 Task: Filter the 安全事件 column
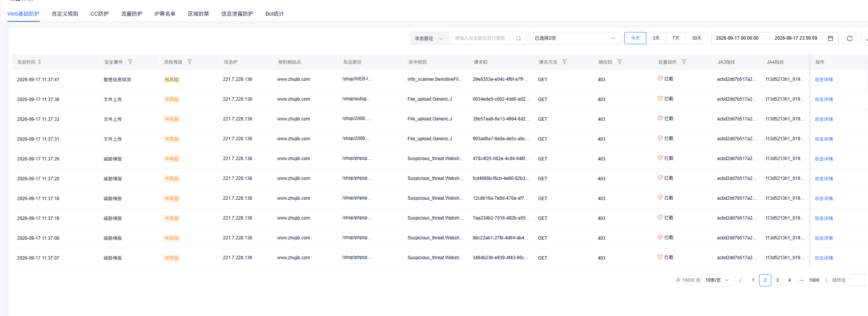coord(130,62)
